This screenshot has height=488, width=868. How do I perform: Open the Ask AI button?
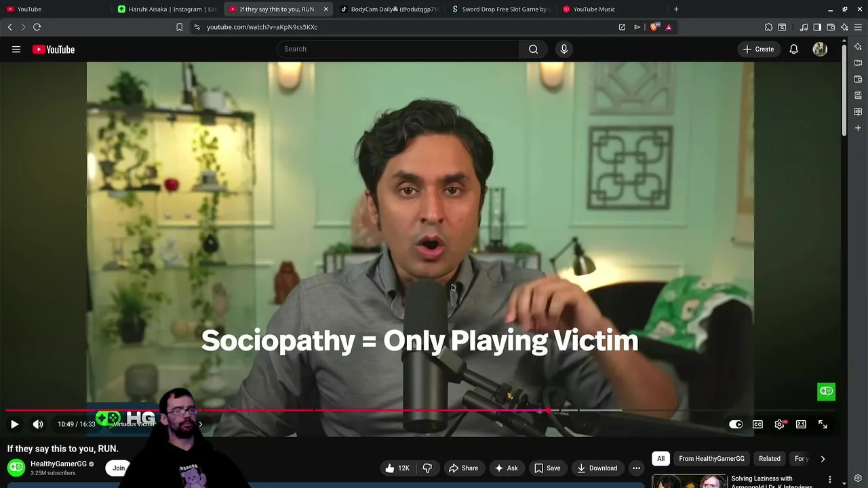(506, 468)
